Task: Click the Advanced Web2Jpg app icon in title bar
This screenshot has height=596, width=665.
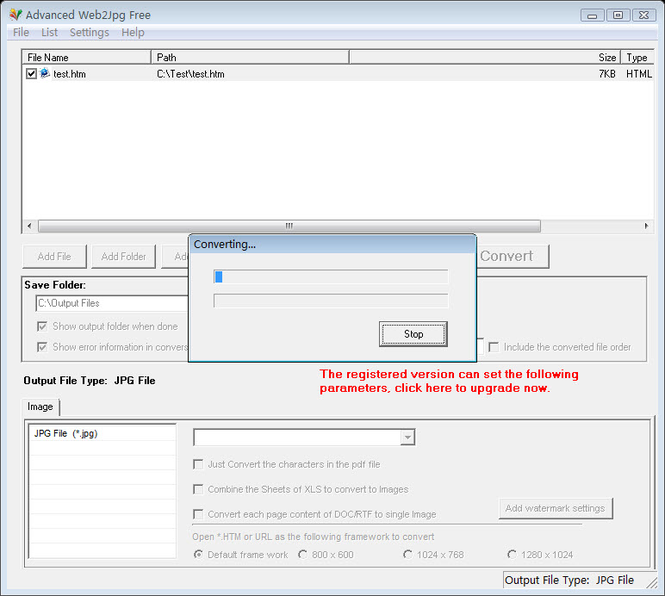Action: click(14, 15)
